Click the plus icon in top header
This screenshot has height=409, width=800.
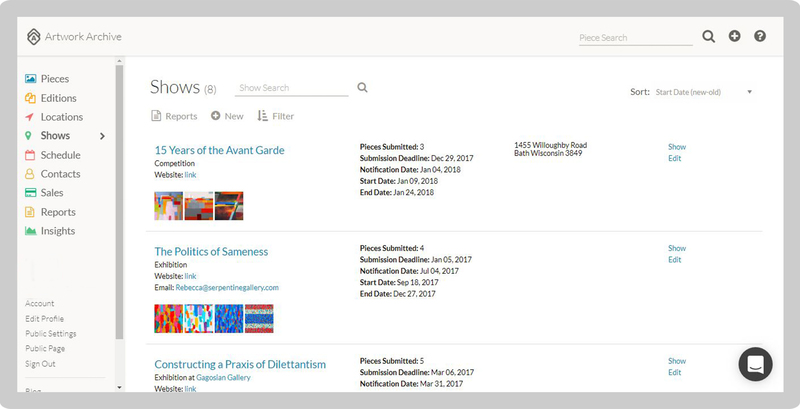coord(735,37)
